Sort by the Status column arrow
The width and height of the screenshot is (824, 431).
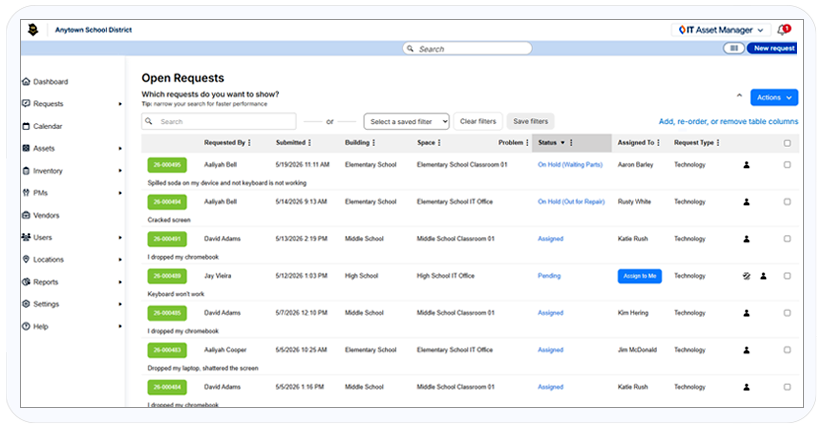(562, 143)
